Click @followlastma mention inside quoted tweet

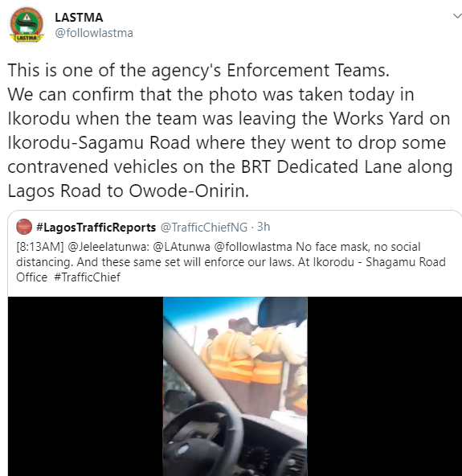pos(253,247)
